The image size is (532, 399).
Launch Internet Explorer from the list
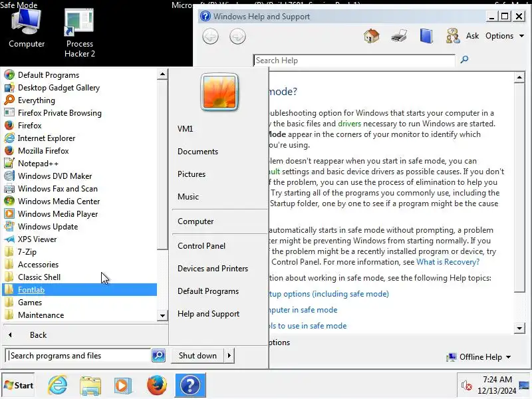click(80, 138)
